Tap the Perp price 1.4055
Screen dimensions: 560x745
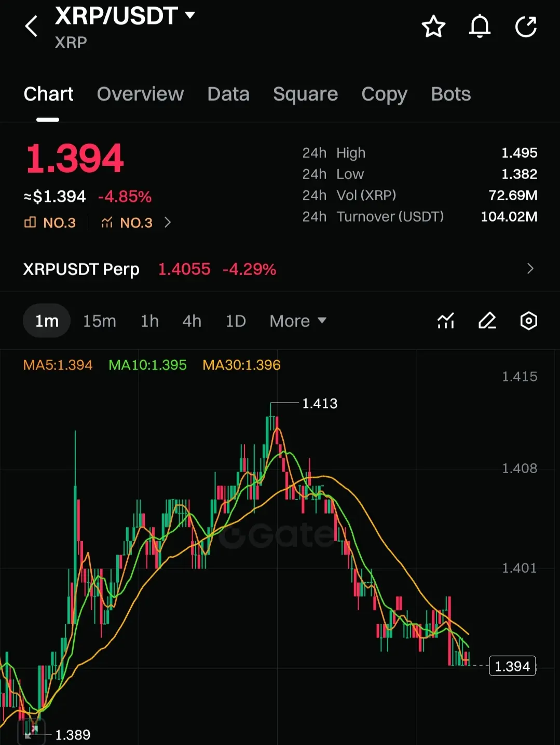(x=184, y=269)
